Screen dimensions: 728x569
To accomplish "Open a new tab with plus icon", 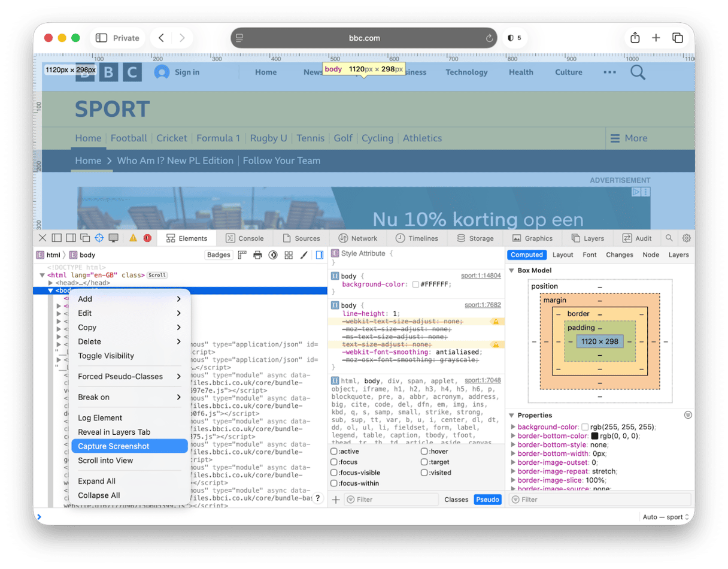I will [x=656, y=38].
